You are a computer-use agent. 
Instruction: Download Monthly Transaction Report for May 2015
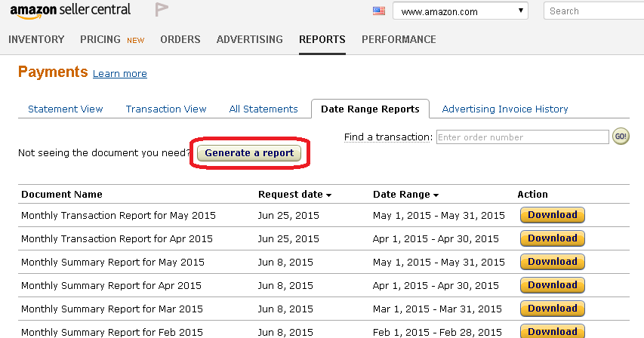coord(553,215)
